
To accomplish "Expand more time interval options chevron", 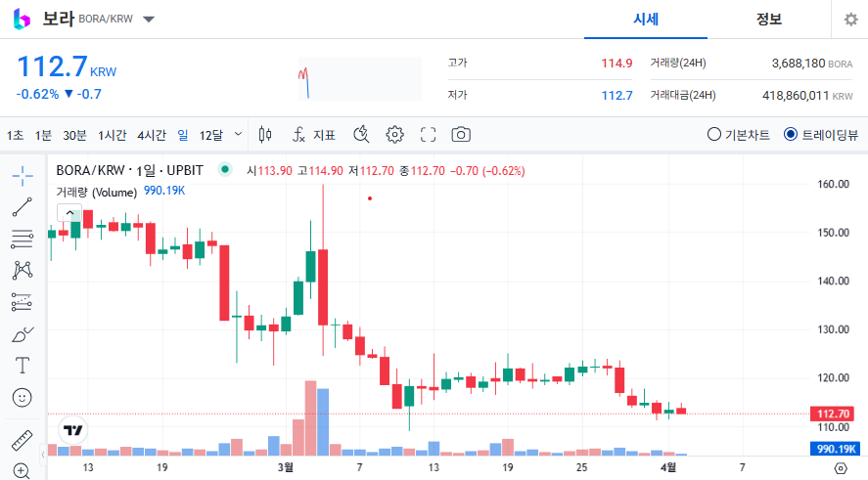I will pos(238,134).
